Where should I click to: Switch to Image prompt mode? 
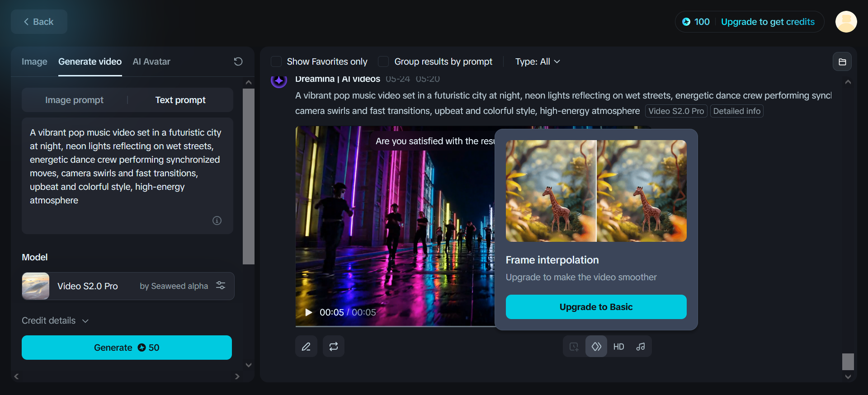click(74, 100)
